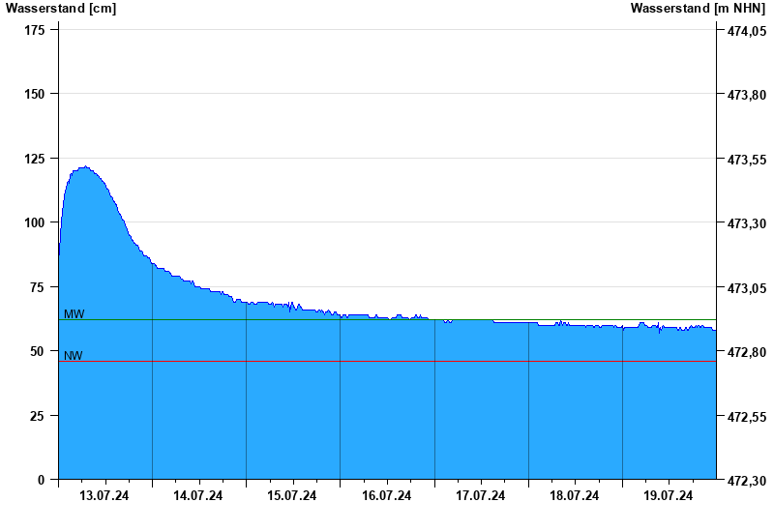Click the 472,30 value on the right axis
The width and height of the screenshot is (774, 532).
click(747, 481)
